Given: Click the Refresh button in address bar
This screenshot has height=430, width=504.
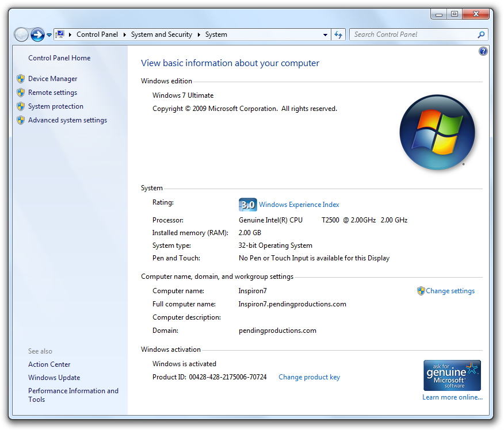Looking at the screenshot, I should 338,34.
